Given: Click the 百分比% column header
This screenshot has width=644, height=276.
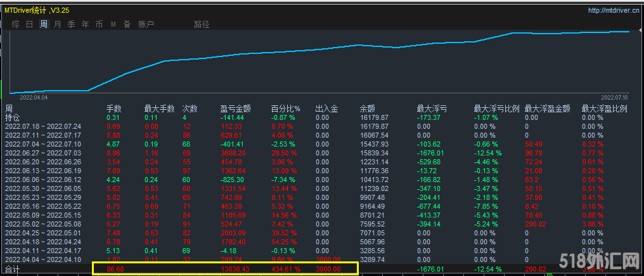Looking at the screenshot, I should (286, 109).
